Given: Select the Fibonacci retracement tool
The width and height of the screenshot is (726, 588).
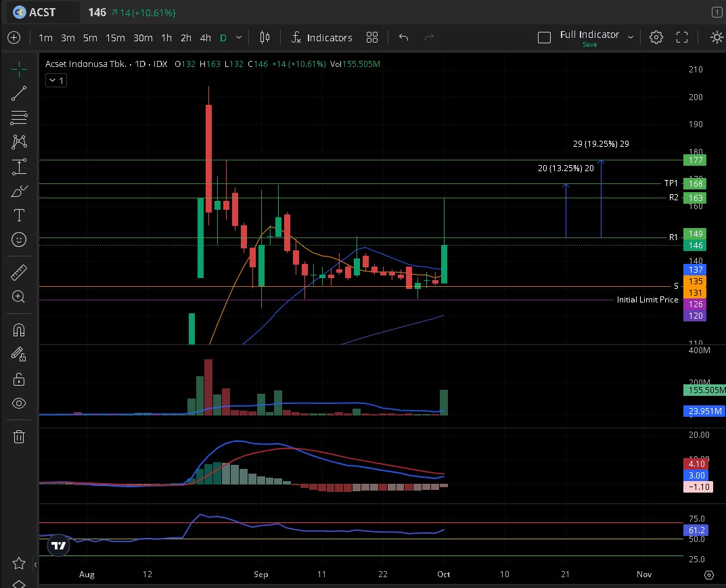Looking at the screenshot, I should coord(19,118).
